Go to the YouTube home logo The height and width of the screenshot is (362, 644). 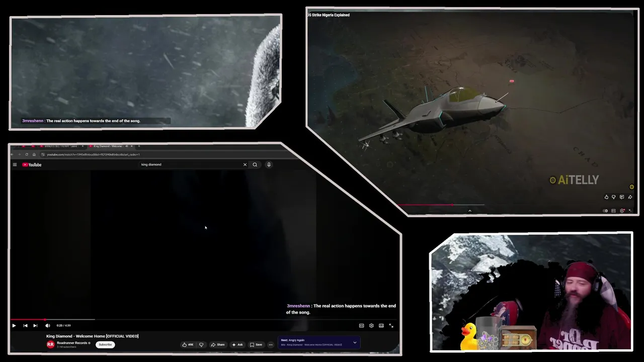32,165
